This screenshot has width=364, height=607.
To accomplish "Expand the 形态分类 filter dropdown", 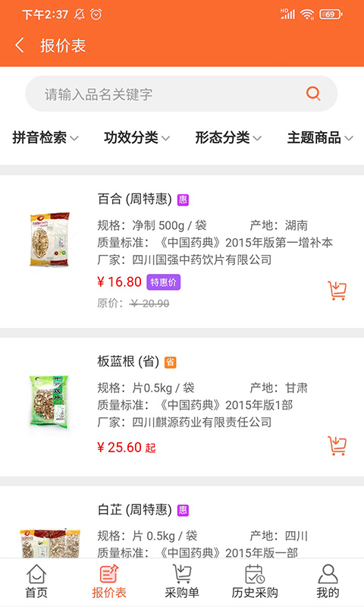I will 228,137.
